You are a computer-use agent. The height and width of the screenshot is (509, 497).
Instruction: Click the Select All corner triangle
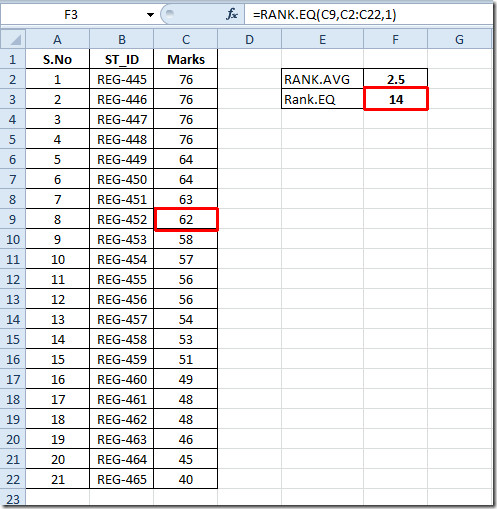[x=13, y=39]
